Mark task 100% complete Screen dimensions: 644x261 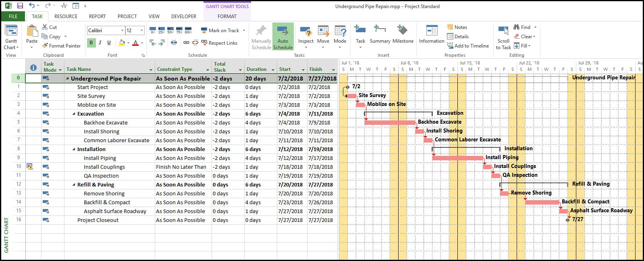coord(188,31)
